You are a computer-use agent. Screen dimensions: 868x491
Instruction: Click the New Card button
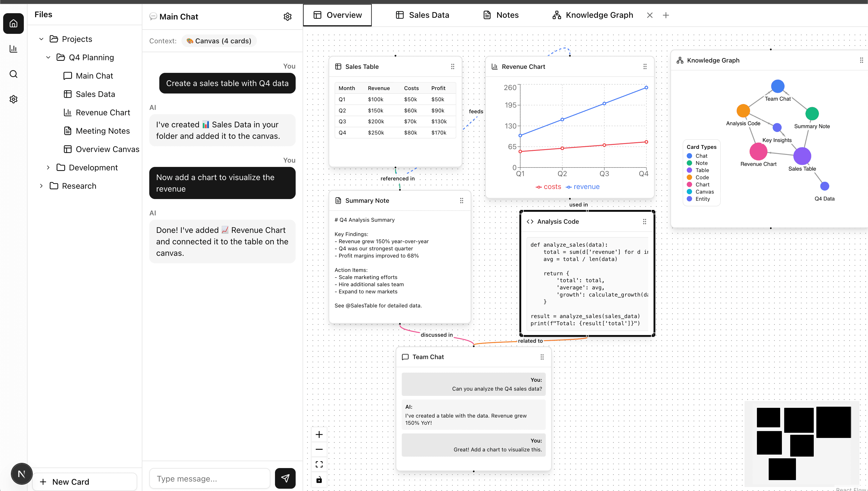pos(84,482)
